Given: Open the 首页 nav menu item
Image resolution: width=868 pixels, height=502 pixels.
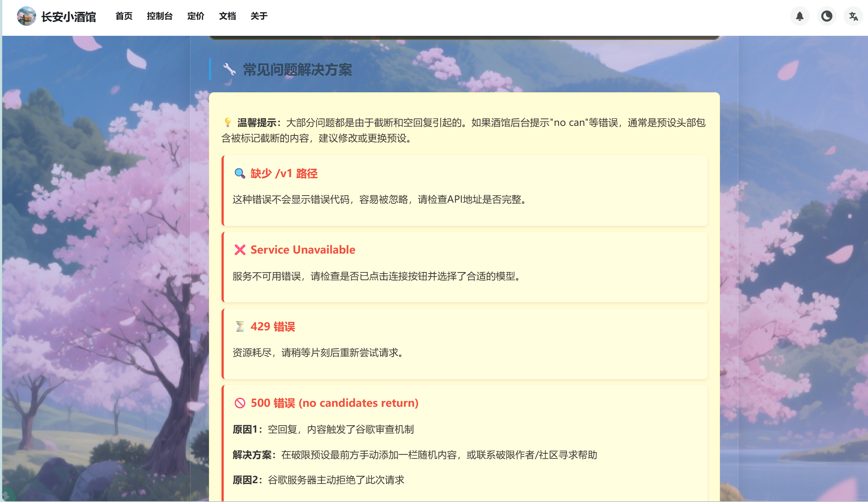Looking at the screenshot, I should 124,16.
